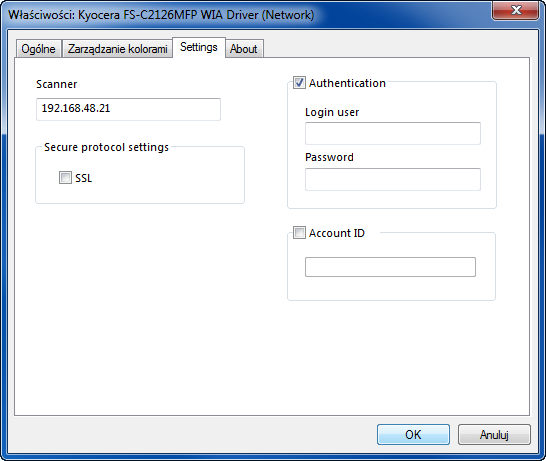Tick the Account ID checkbox

(x=299, y=232)
